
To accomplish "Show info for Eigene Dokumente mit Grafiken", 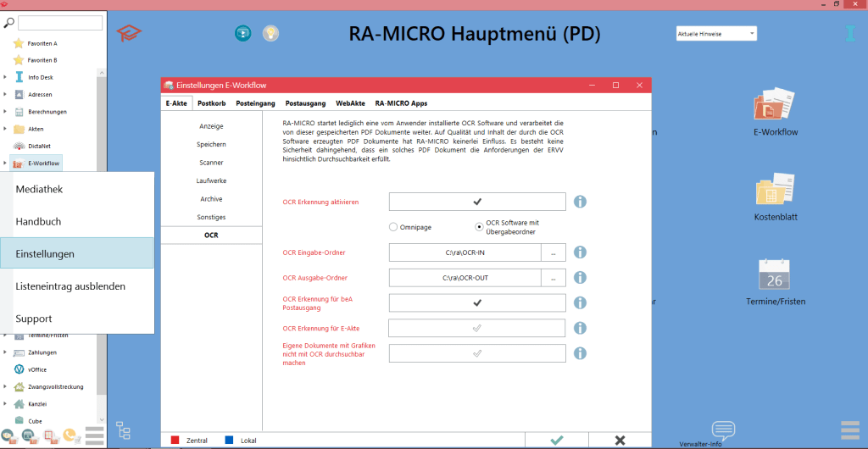I will [580, 353].
